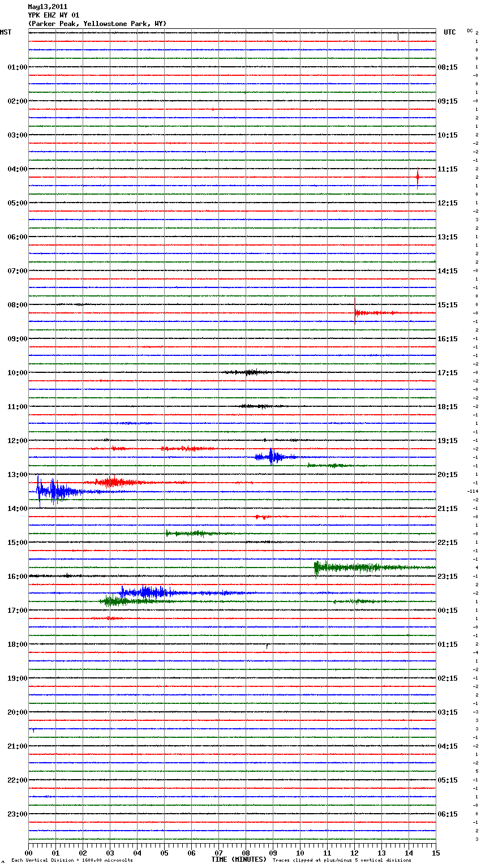Select the 18:00 MST time label

tap(18, 644)
